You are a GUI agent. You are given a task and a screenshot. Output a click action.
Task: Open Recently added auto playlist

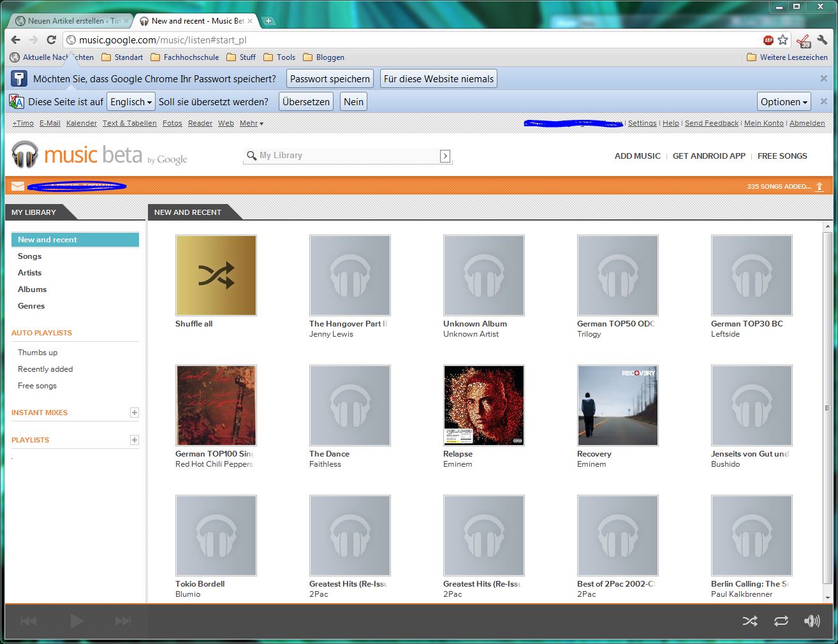click(45, 369)
